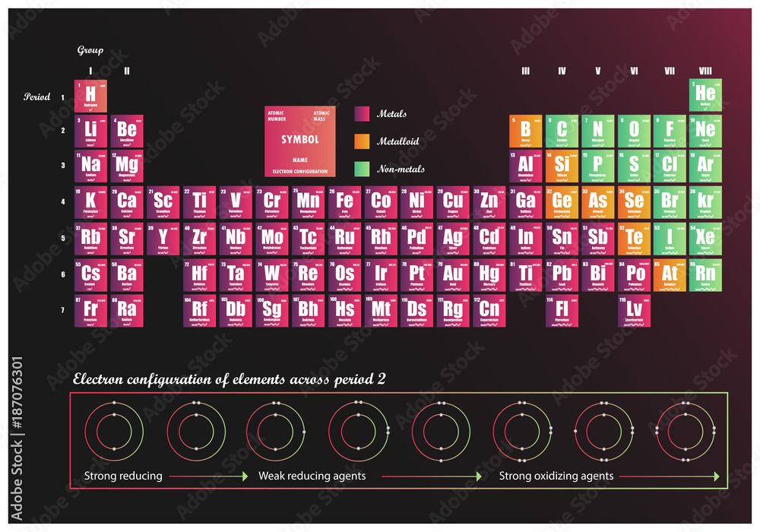The image size is (760, 532).
Task: Select the Silicon (Si) tile
Action: tap(562, 166)
